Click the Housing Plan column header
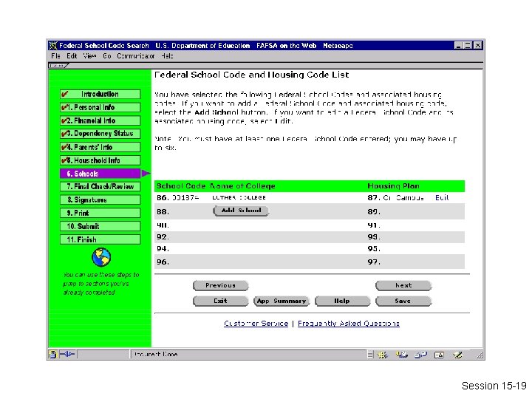This screenshot has height=399, width=532. point(394,186)
